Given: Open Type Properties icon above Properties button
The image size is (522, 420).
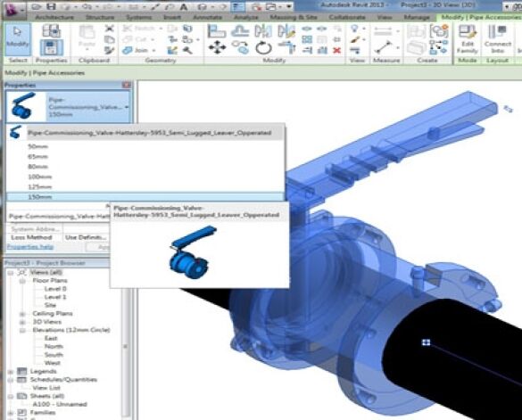Looking at the screenshot, I should coord(51,30).
